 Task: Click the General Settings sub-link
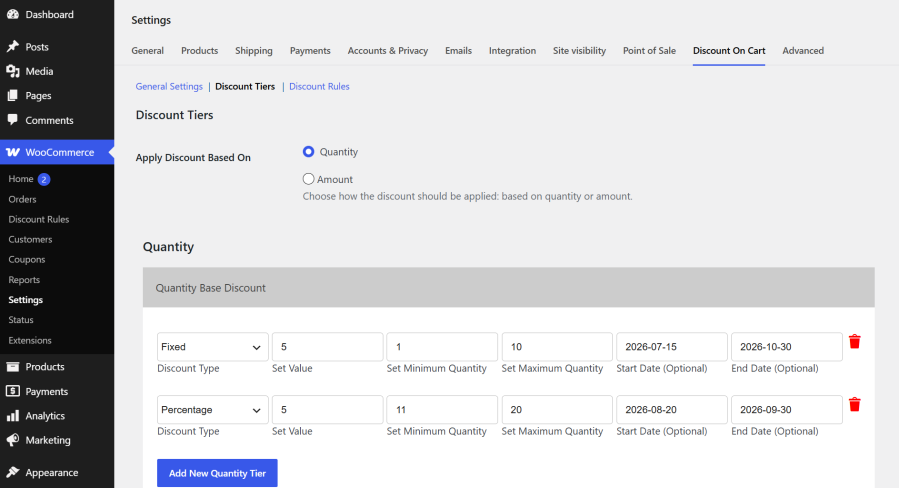coord(169,87)
